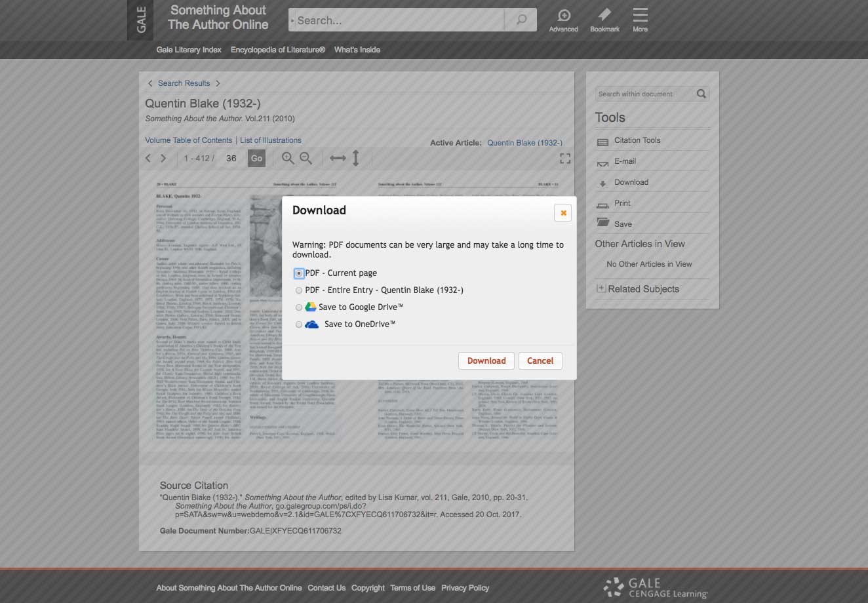Open Gale Literary Index menu
Viewport: 868px width, 603px height.
pyautogui.click(x=189, y=50)
